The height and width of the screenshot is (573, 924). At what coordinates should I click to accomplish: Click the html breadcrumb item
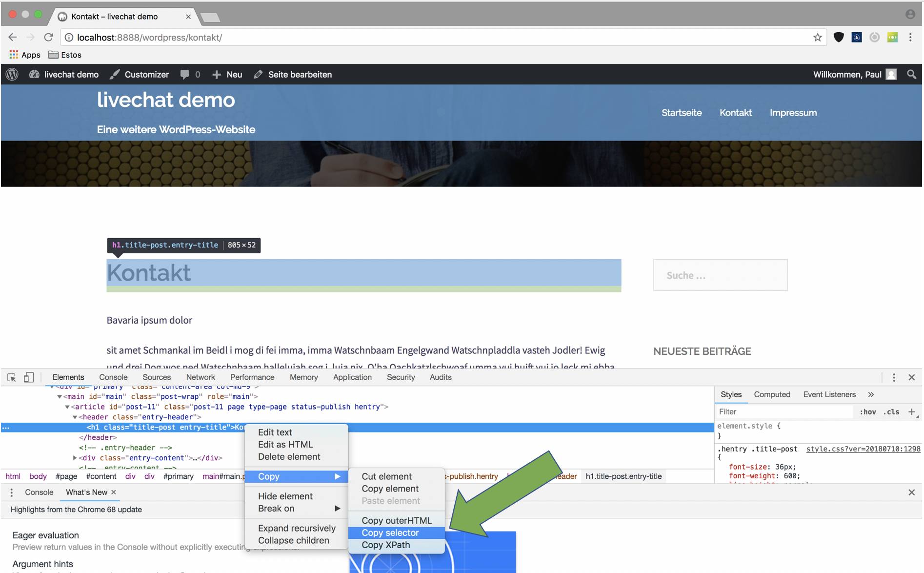tap(13, 476)
